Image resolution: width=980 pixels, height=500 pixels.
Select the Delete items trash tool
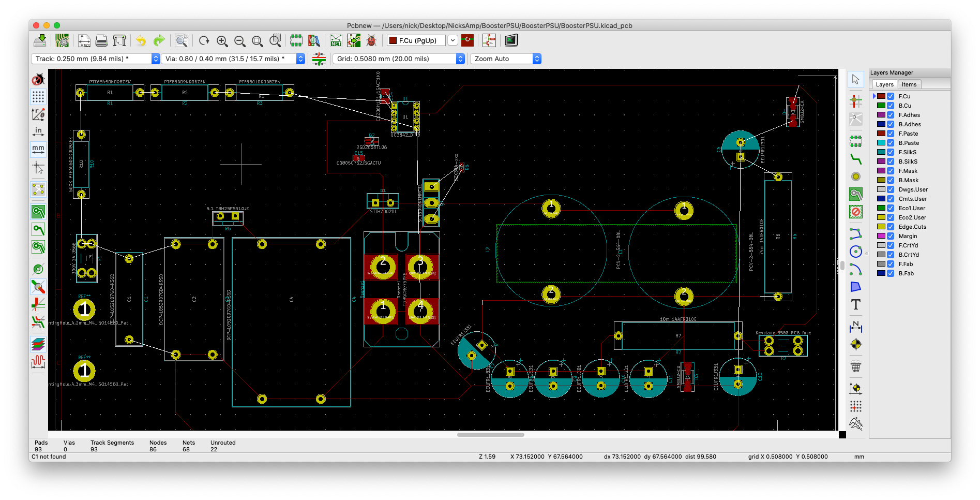[x=856, y=367]
